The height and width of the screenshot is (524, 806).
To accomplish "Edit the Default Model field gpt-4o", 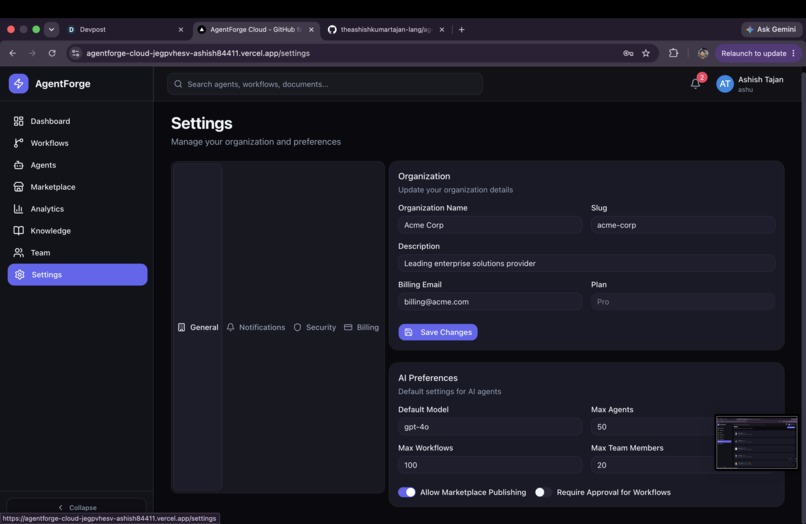I will (x=490, y=427).
